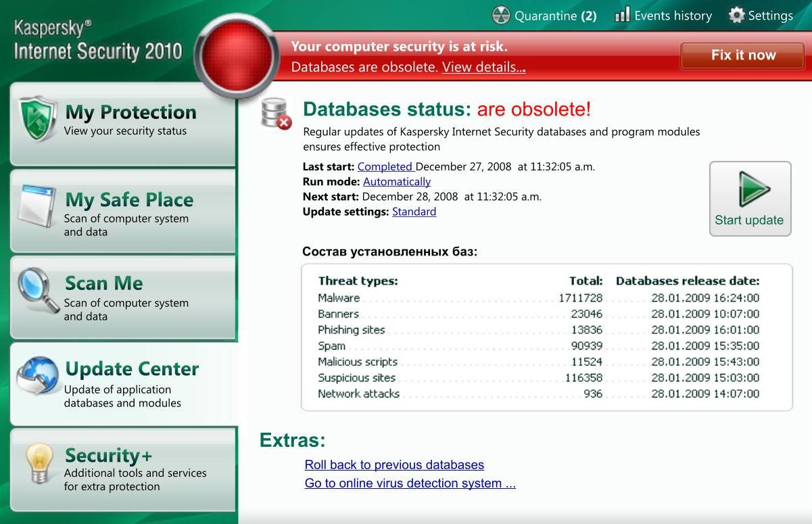Click the database status error icon

276,114
